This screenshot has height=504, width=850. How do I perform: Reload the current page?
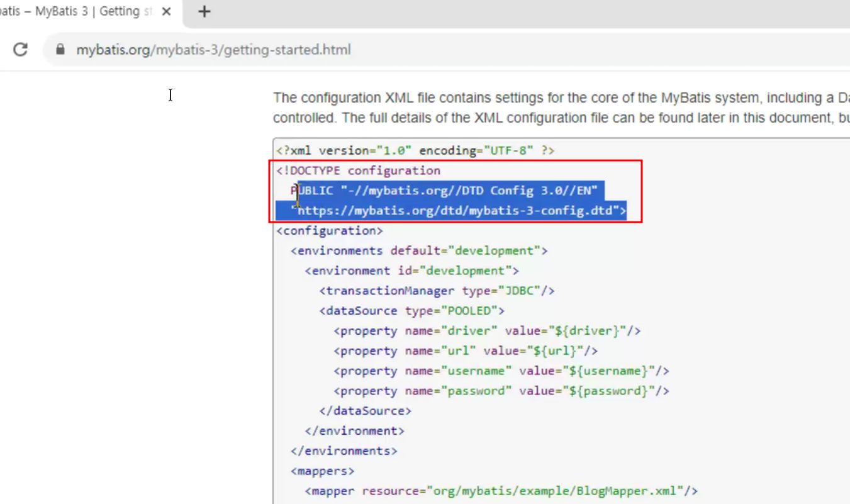click(20, 49)
